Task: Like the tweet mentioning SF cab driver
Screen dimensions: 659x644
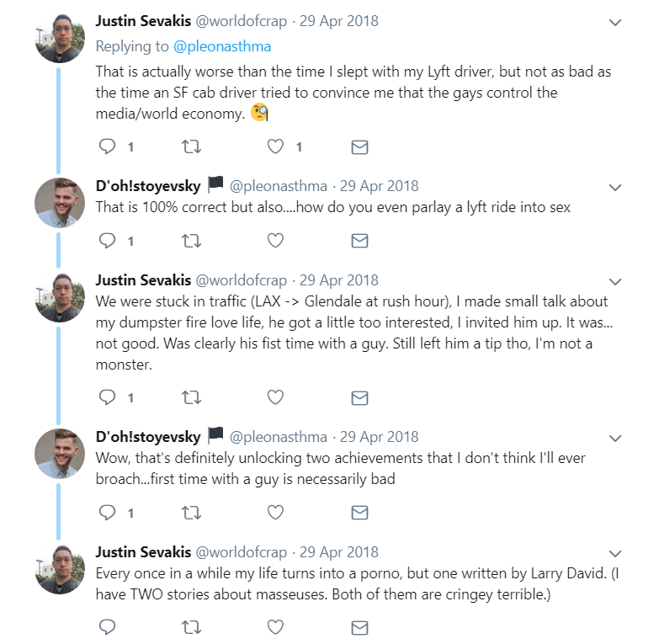Action: coord(275,147)
